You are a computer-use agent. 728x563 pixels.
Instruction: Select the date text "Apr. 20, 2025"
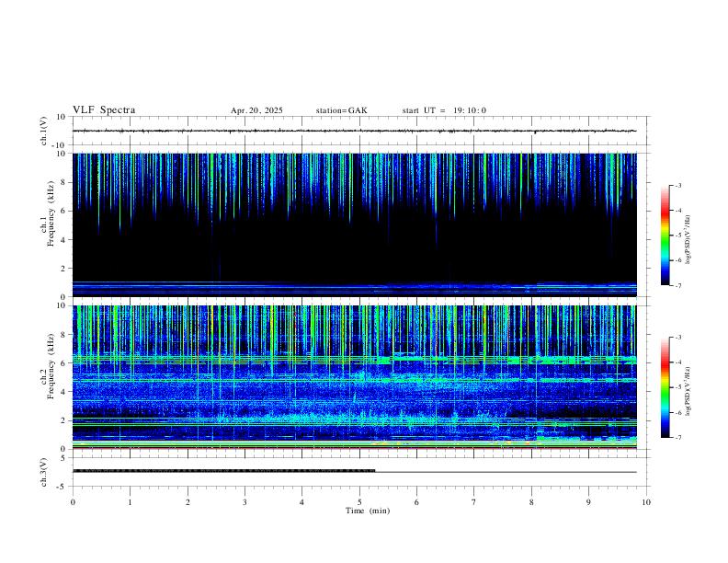click(256, 110)
